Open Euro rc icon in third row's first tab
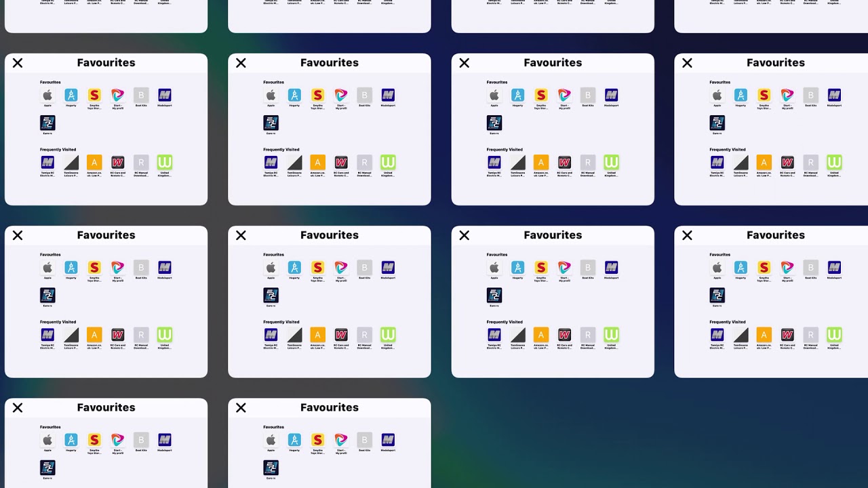 pos(47,295)
